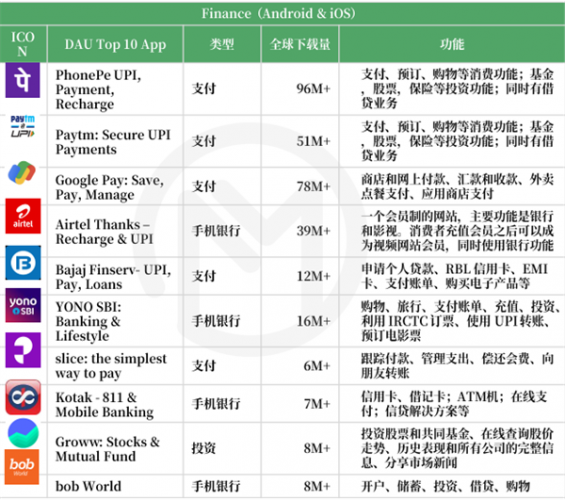
Task: Select the 功能 column header
Action: coord(452,44)
